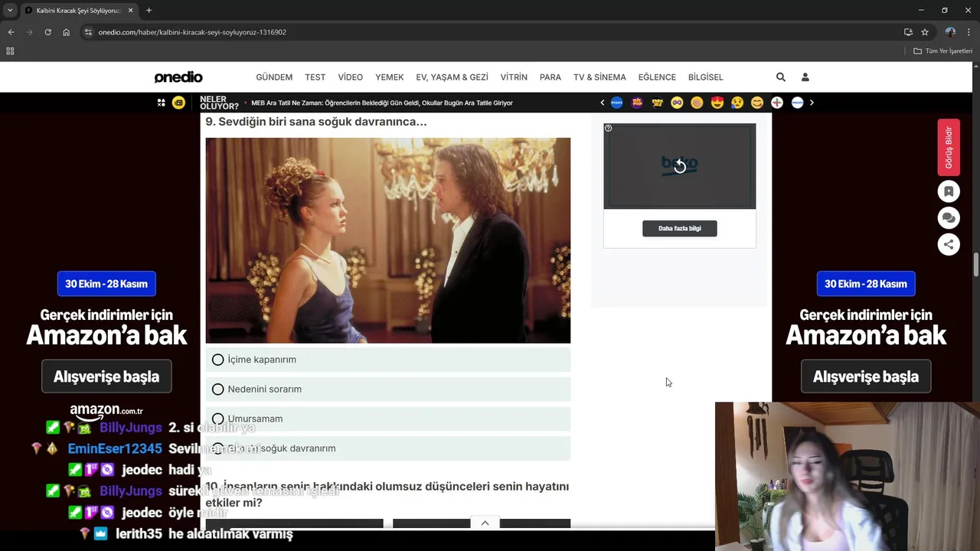Open the browser home page

[67, 32]
